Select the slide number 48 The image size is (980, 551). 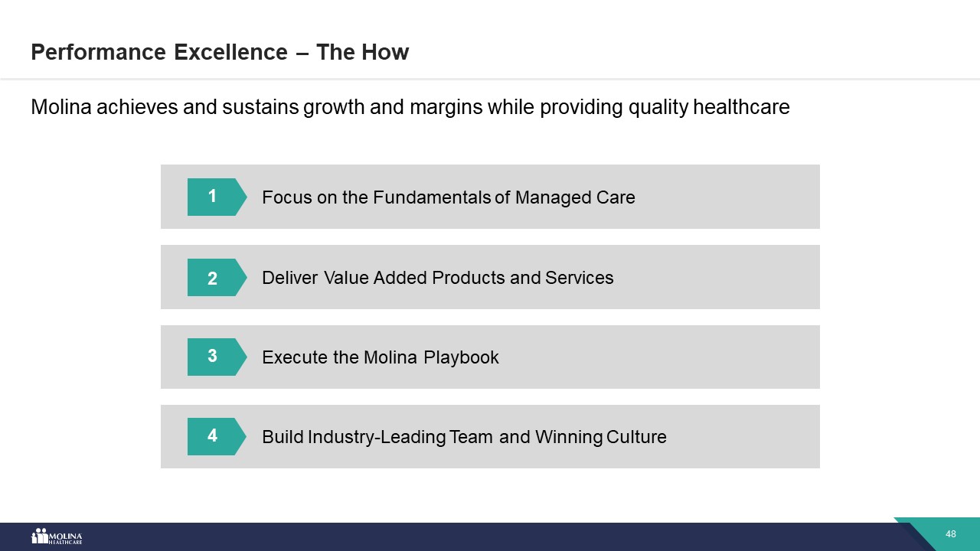click(x=951, y=534)
